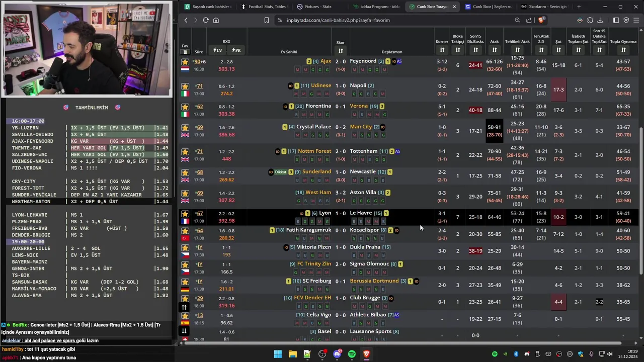Sort by Son15 Dk.Baskı column arrows
This screenshot has width=644, height=362.
tap(475, 50)
